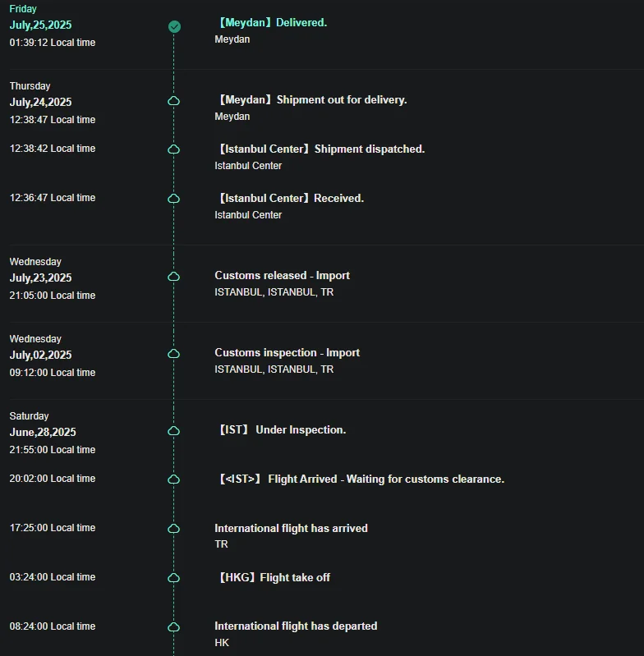The image size is (644, 656).
Task: Click cloud icon beside "Shipment out for delivery"
Action: click(x=174, y=100)
